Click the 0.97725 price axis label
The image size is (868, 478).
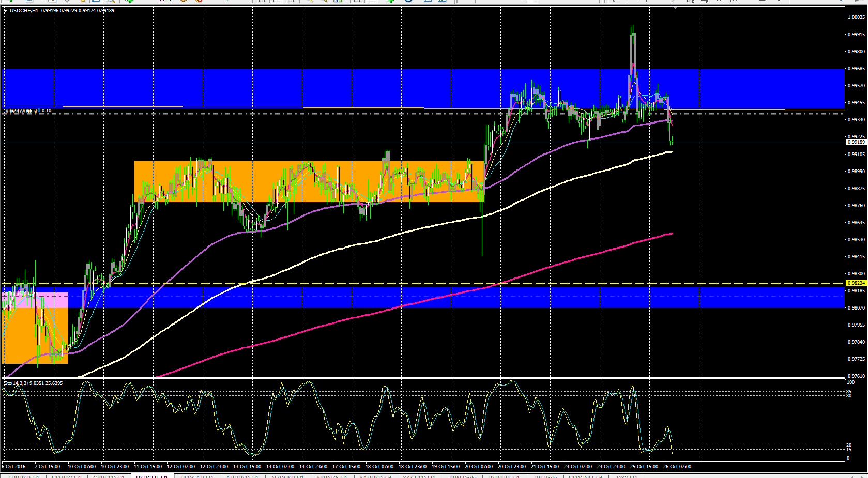pos(856,359)
